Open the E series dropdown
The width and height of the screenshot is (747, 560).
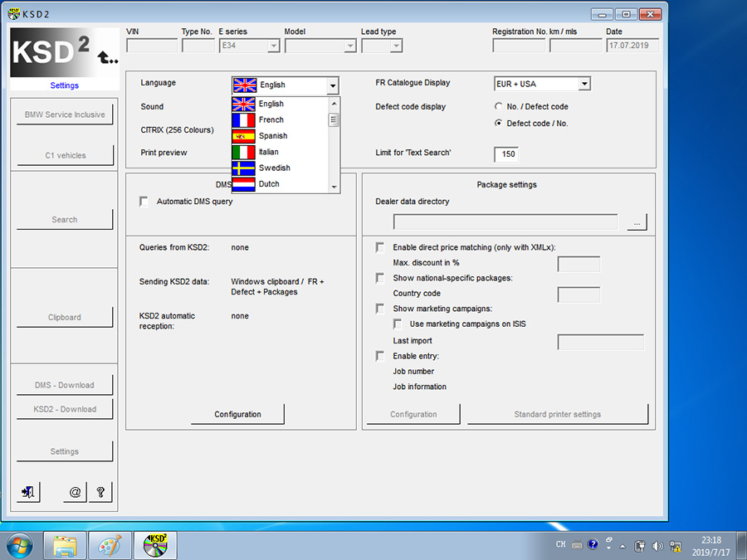pos(273,46)
